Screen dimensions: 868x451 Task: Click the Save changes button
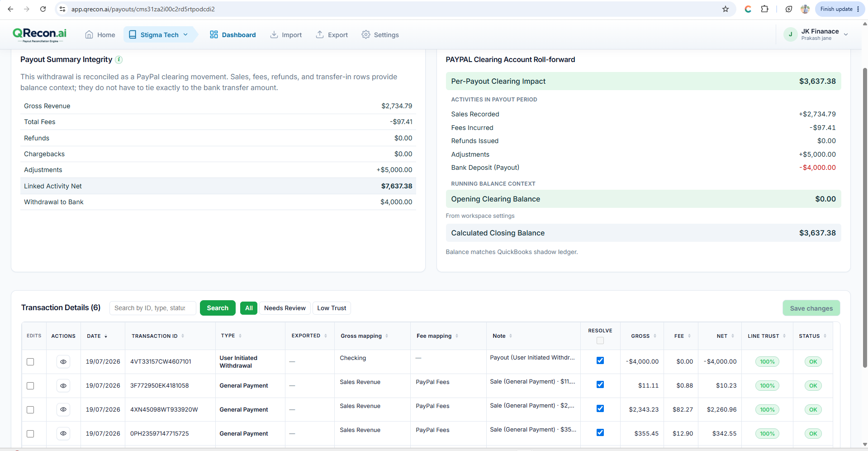pyautogui.click(x=811, y=308)
